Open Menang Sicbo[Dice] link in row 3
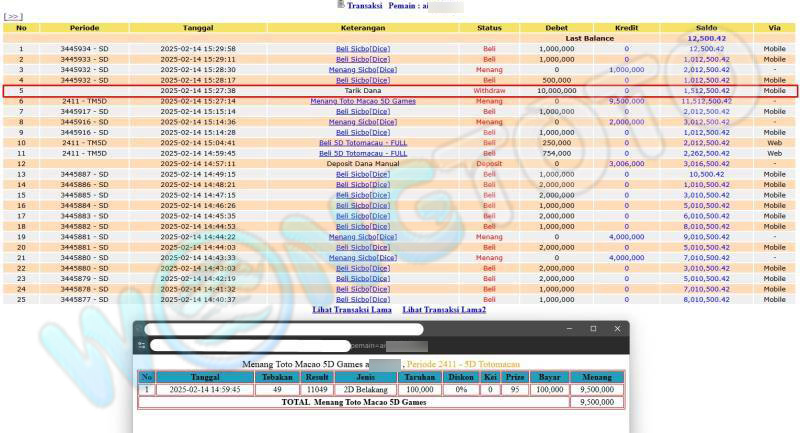This screenshot has height=433, width=800. pyautogui.click(x=362, y=69)
